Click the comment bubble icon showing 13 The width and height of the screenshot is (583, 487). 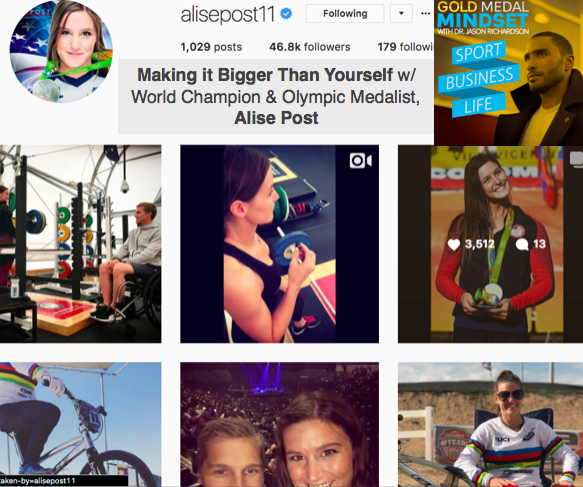pos(522,244)
